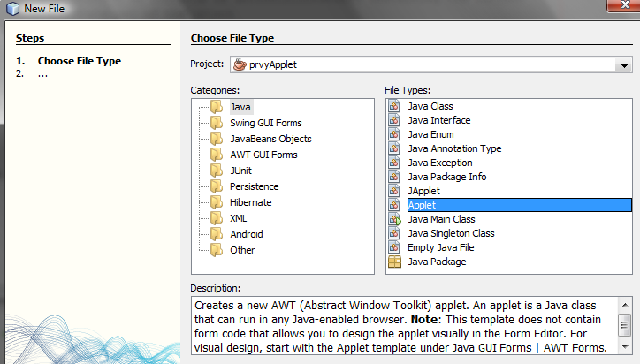
Task: Choose Java Package file type
Action: [437, 262]
